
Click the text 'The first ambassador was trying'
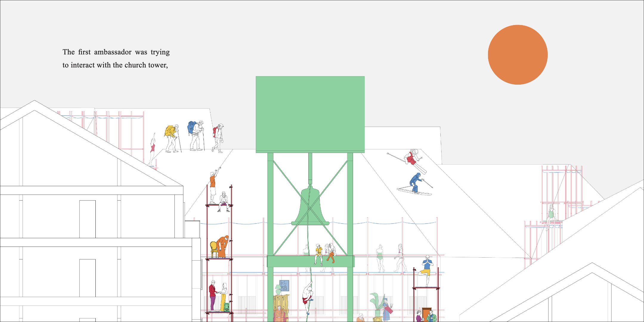pos(116,52)
